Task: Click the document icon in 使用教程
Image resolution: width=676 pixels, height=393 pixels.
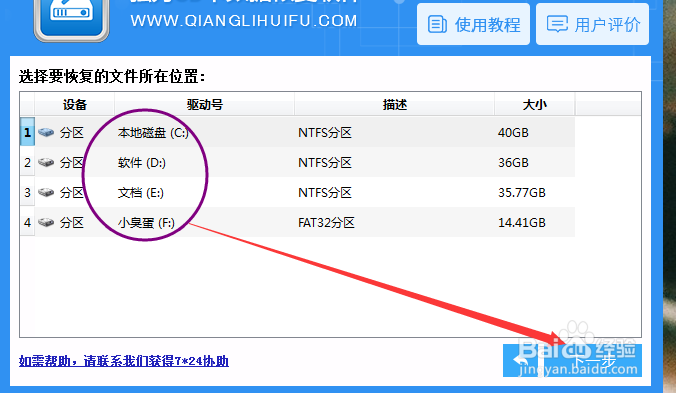Action: [437, 24]
